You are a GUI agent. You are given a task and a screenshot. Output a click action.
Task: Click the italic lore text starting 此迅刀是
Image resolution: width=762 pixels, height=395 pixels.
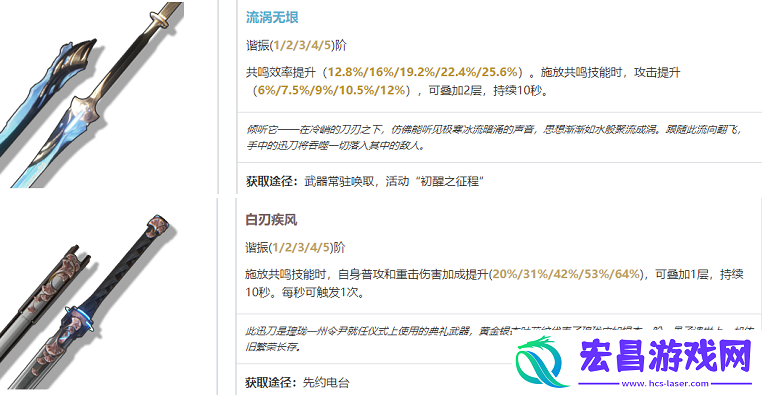coord(501,339)
